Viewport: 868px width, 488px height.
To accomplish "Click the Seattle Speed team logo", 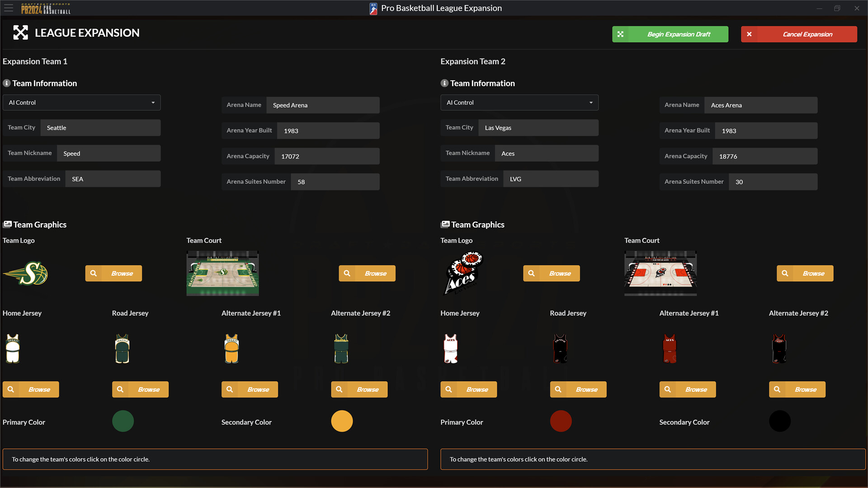I will [26, 273].
